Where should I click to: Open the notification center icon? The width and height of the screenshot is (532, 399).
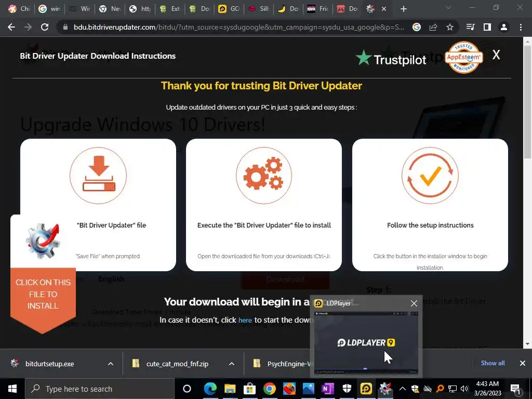pos(515,389)
